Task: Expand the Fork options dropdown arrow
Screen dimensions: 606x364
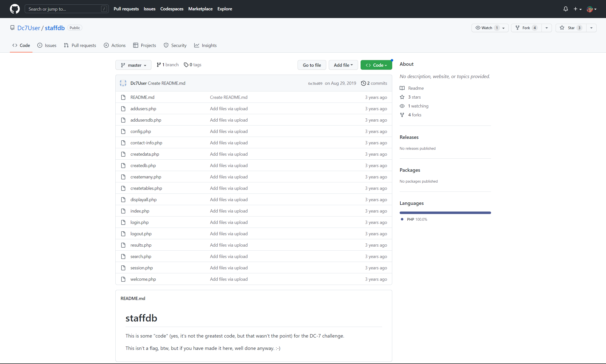Action: (547, 28)
